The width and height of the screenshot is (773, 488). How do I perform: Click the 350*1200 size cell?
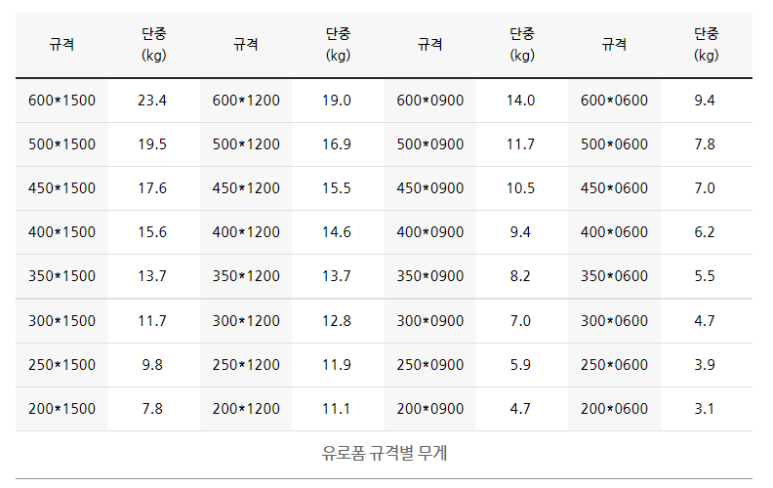[x=246, y=276]
